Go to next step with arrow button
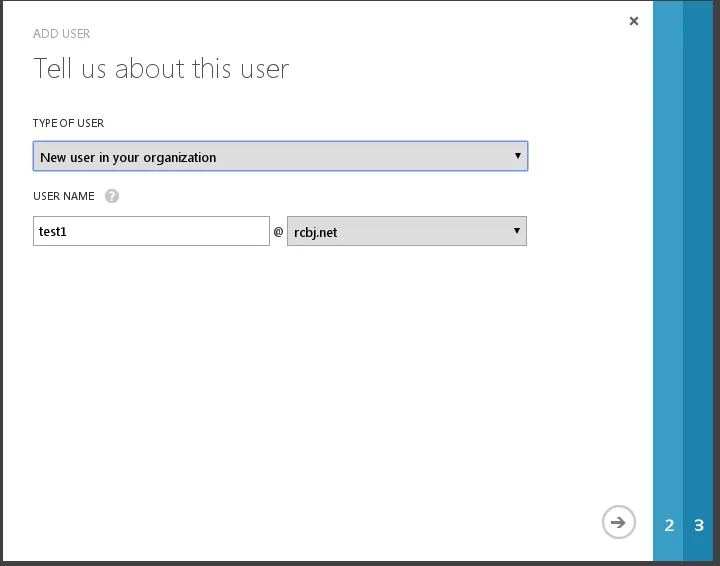Viewport: 720px width, 566px height. click(x=619, y=522)
